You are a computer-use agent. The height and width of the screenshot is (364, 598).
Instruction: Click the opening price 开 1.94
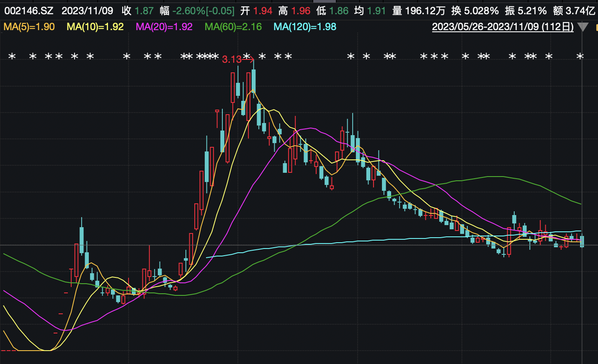256,10
